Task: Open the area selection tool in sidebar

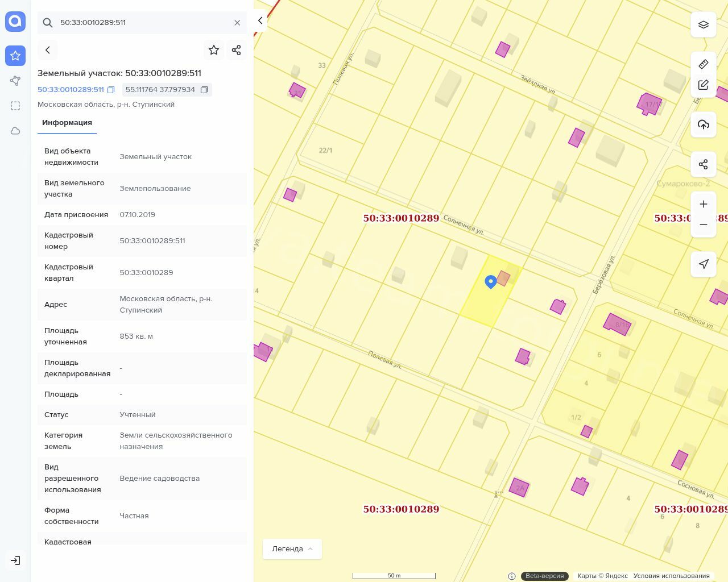Action: (x=15, y=106)
